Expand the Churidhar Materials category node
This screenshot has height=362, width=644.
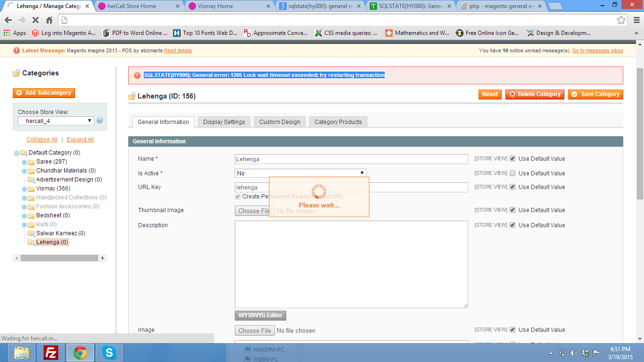click(24, 171)
